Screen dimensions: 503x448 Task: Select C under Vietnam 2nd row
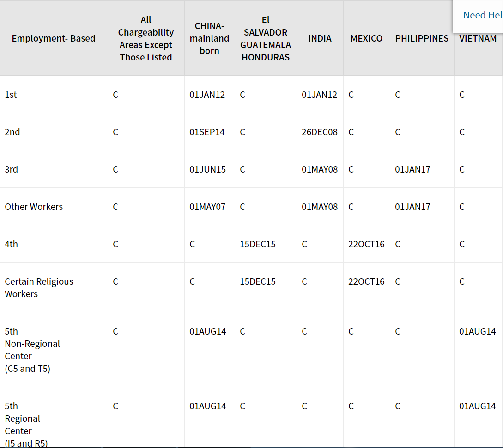462,132
